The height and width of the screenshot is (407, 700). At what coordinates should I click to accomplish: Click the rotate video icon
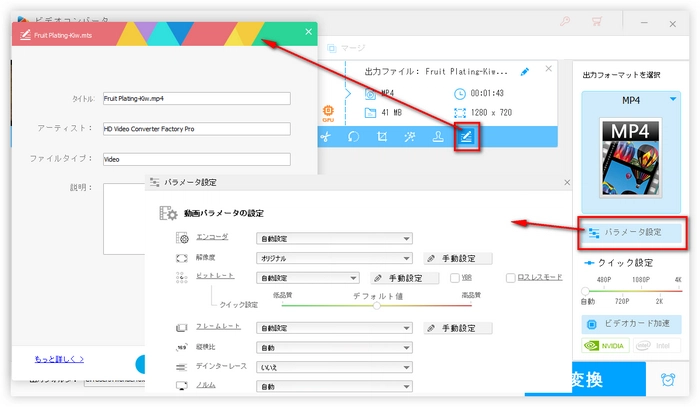[x=353, y=137]
